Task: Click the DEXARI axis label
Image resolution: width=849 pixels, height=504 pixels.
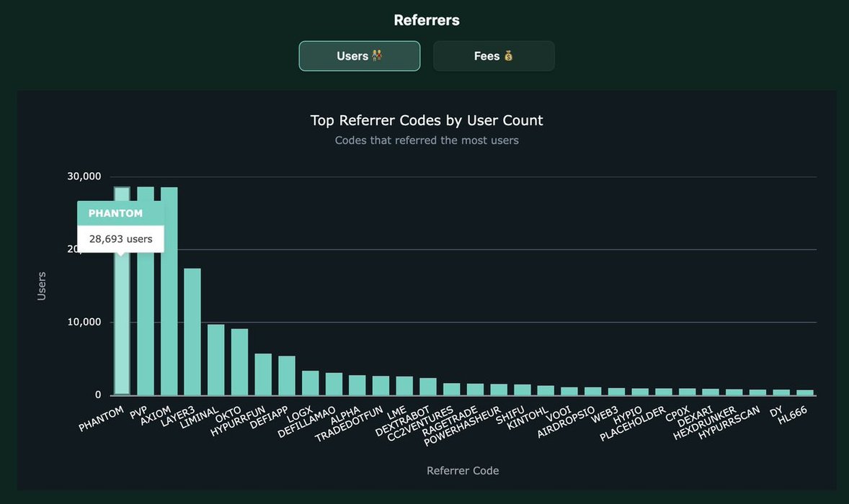Action: pos(695,417)
